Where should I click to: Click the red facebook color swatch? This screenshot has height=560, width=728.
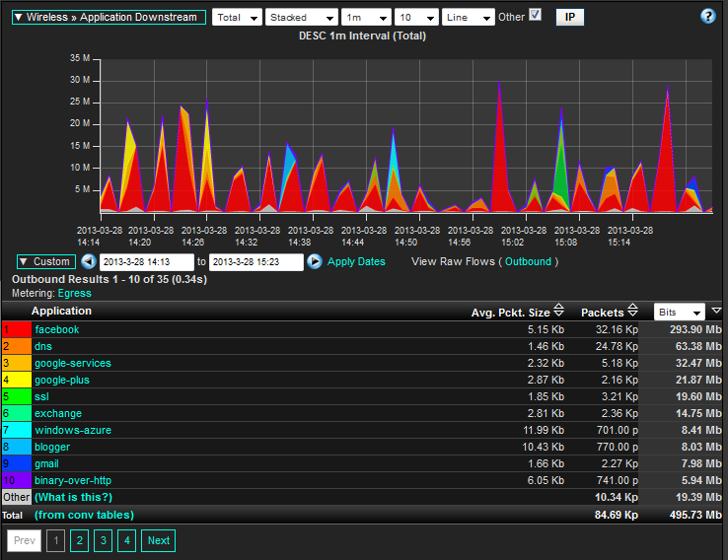[17, 329]
